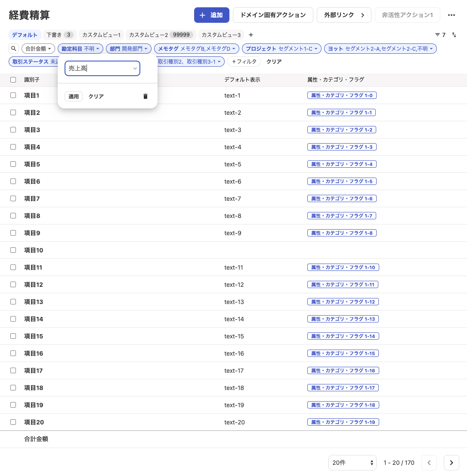Expand the プロジェクト filter dropdown
This screenshot has width=467, height=476.
click(281, 49)
